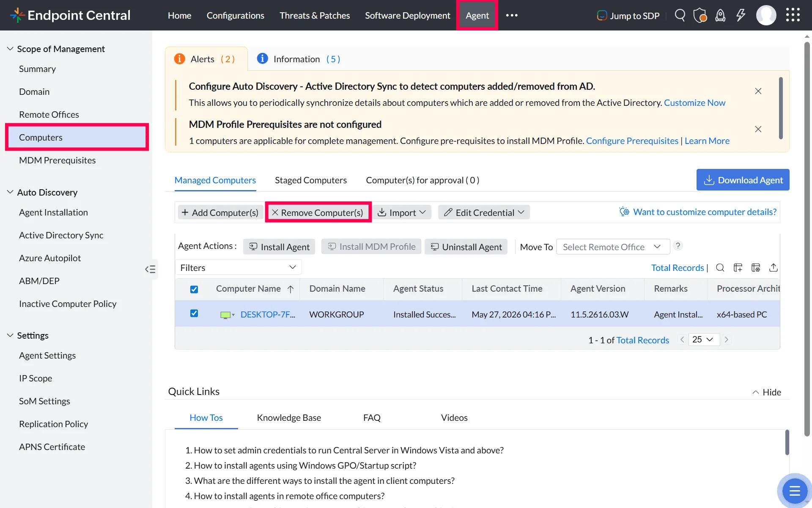This screenshot has width=812, height=508.
Task: Click the Uninstall Agent button
Action: click(x=466, y=247)
